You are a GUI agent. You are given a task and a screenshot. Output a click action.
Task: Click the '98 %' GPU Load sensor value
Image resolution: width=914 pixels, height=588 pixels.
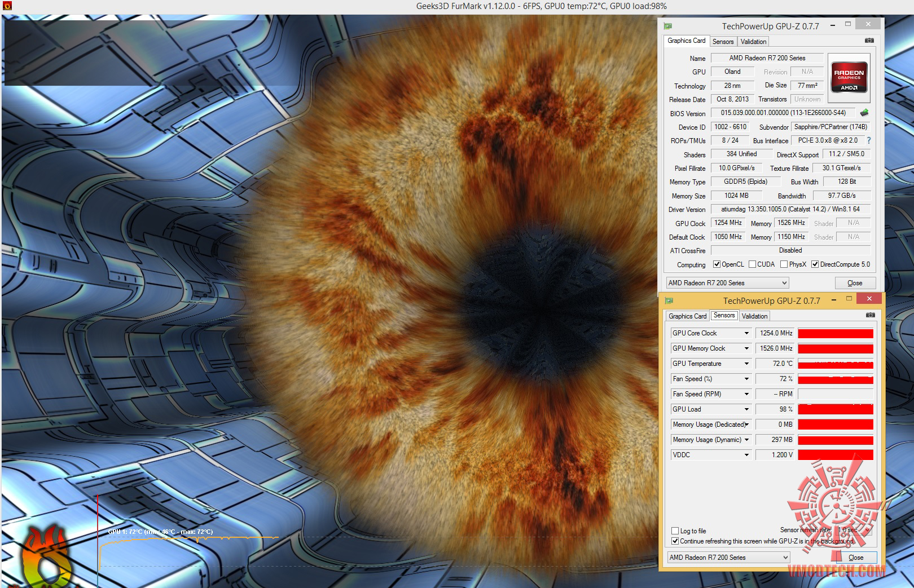[x=775, y=409]
